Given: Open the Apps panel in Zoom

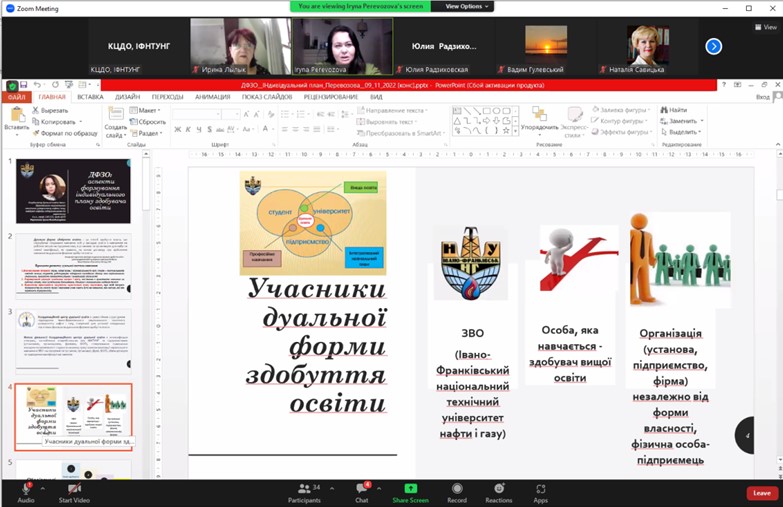Looking at the screenshot, I should (x=540, y=490).
